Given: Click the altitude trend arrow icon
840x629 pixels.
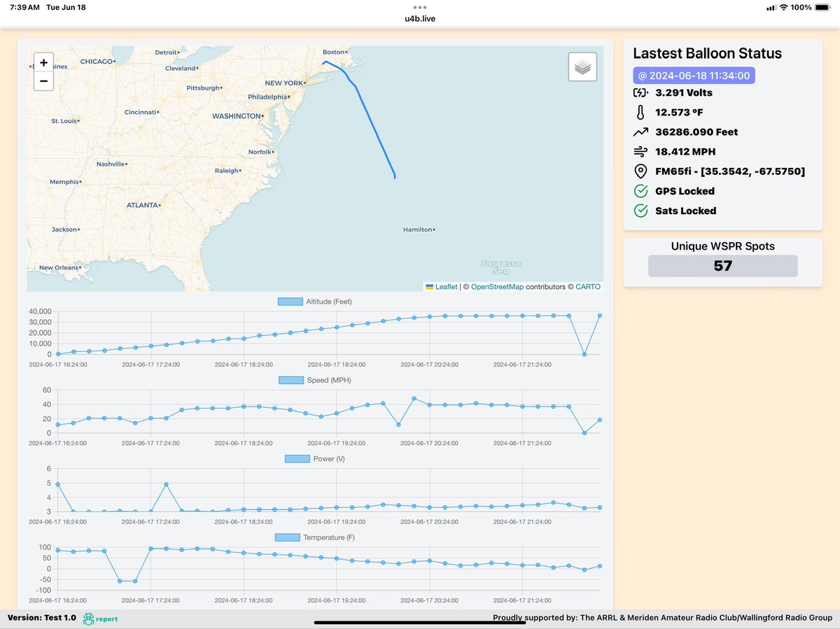Looking at the screenshot, I should [640, 132].
